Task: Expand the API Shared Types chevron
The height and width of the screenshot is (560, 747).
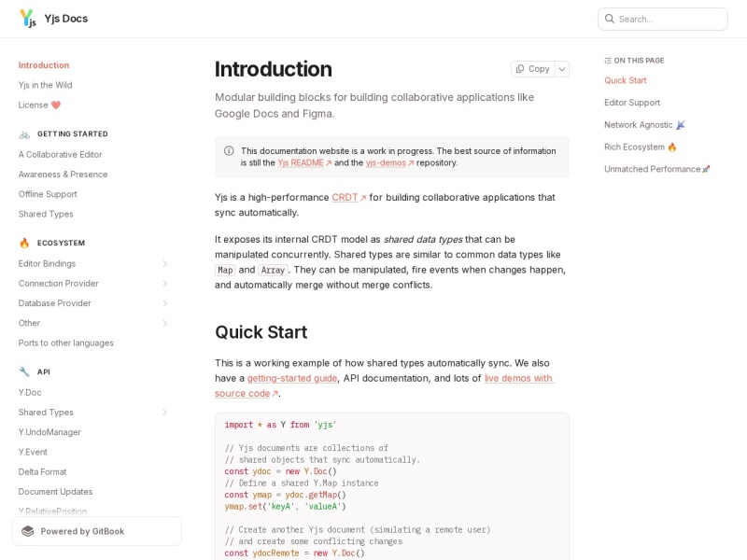Action: click(x=165, y=413)
